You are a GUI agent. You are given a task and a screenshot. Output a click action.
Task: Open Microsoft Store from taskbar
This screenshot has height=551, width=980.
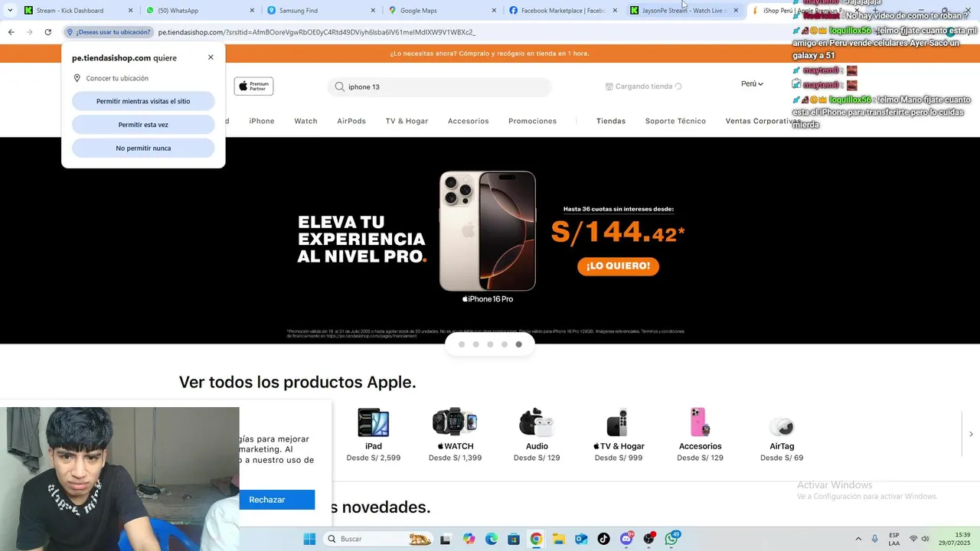[x=514, y=539]
